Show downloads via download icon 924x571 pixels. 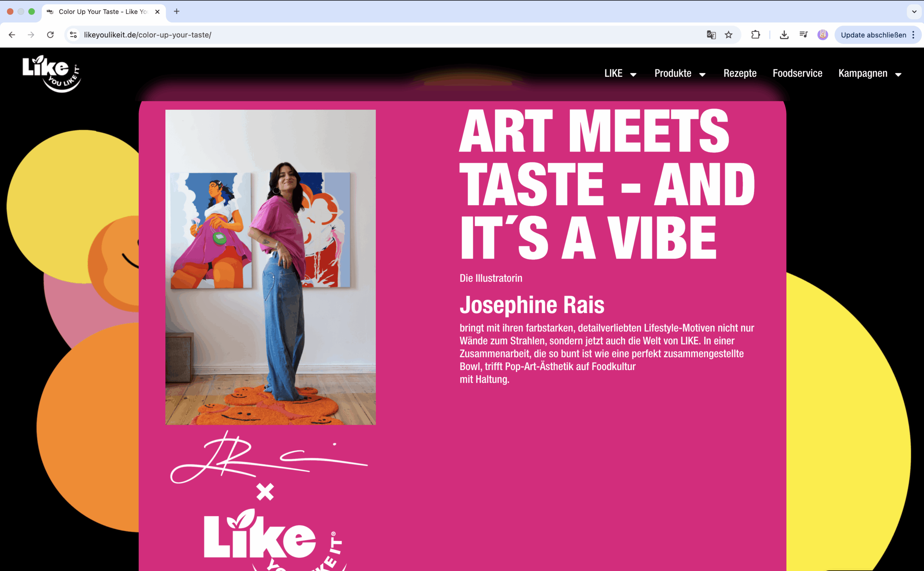(784, 35)
